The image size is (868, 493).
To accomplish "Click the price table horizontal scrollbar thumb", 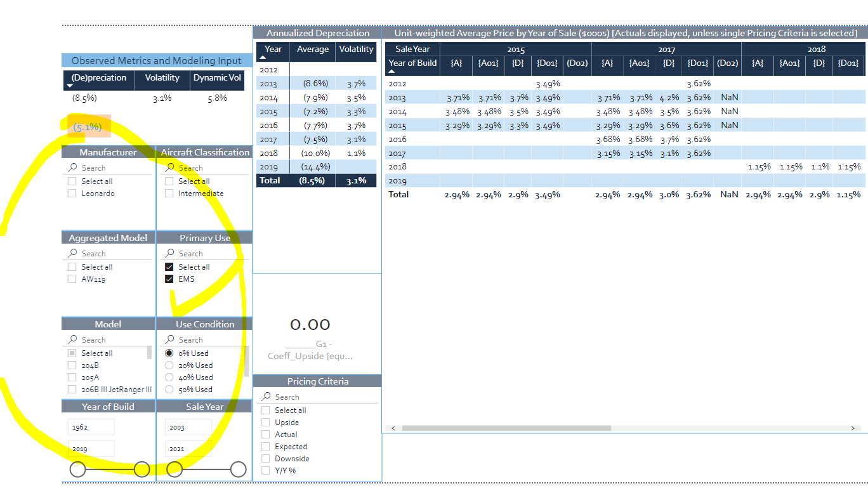I will pos(506,428).
